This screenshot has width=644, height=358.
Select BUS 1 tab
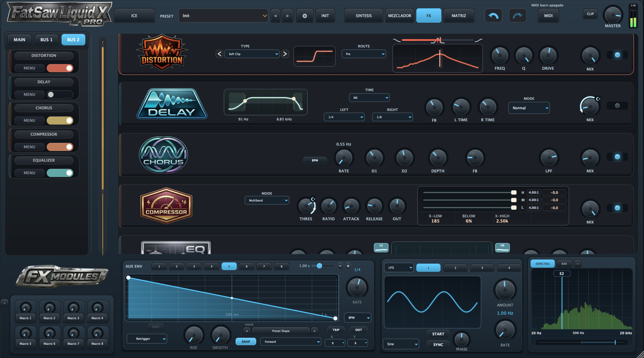coord(46,40)
